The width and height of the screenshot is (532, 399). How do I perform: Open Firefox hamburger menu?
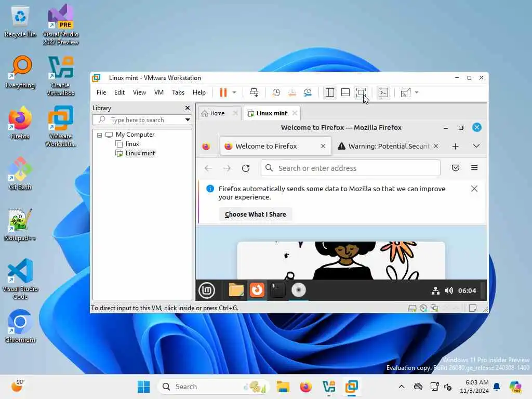[x=474, y=168]
